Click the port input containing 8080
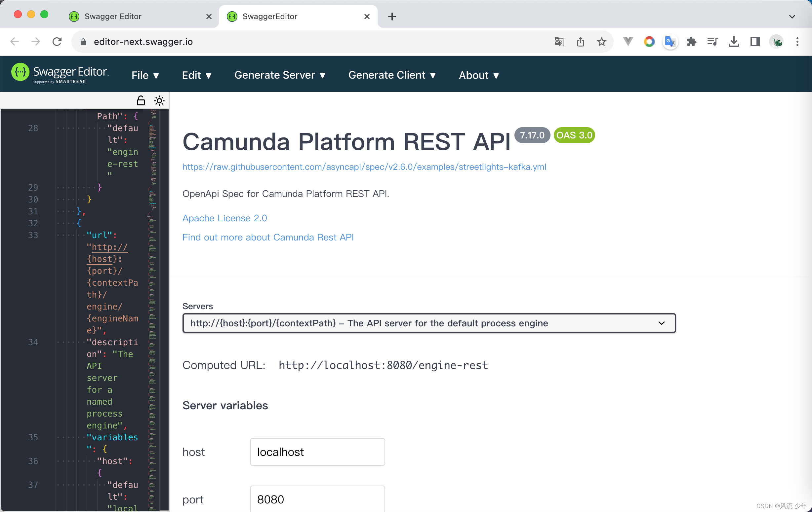This screenshot has height=512, width=812. click(x=317, y=499)
